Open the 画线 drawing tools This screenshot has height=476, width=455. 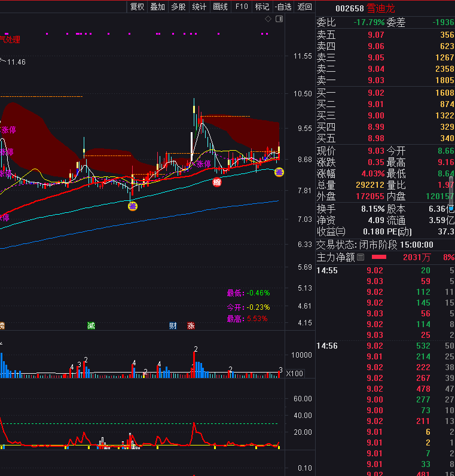(221, 7)
